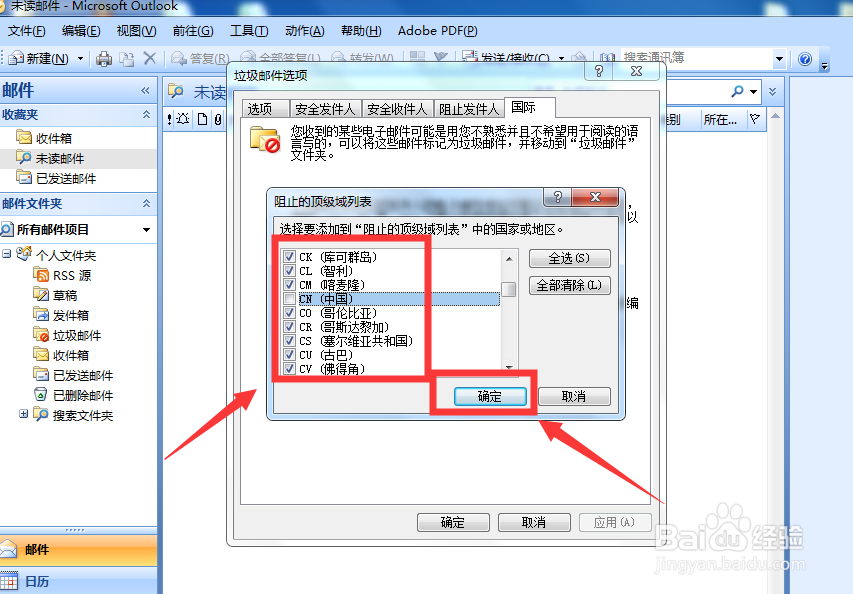The image size is (853, 594).
Task: Expand the query builder double chevron
Action: [x=772, y=91]
